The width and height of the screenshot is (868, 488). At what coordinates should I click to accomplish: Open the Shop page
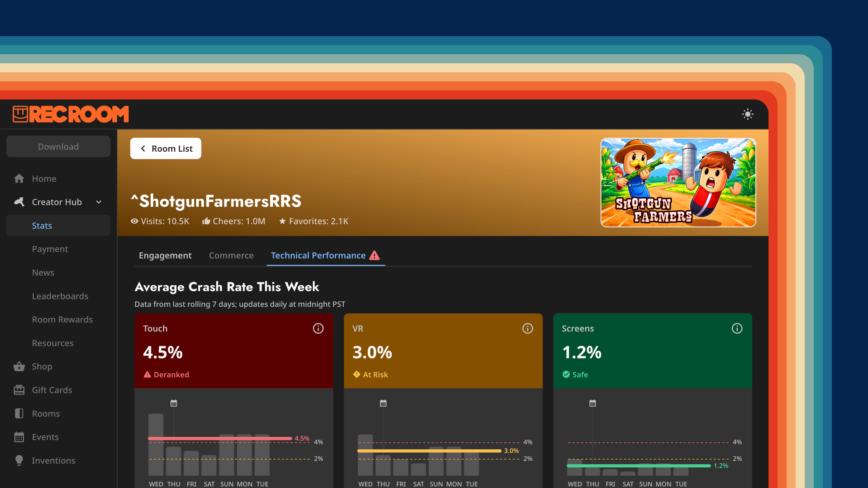tap(42, 366)
